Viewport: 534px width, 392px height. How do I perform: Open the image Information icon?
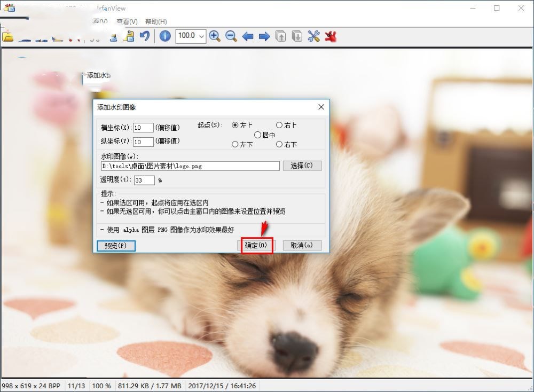pyautogui.click(x=165, y=36)
